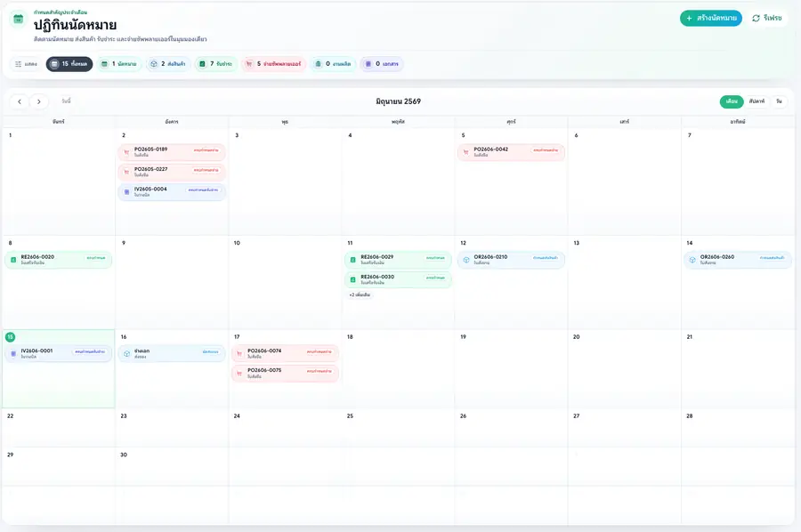Switch to the เดือน month view
Image resolution: width=801 pixels, height=532 pixels.
tap(732, 101)
